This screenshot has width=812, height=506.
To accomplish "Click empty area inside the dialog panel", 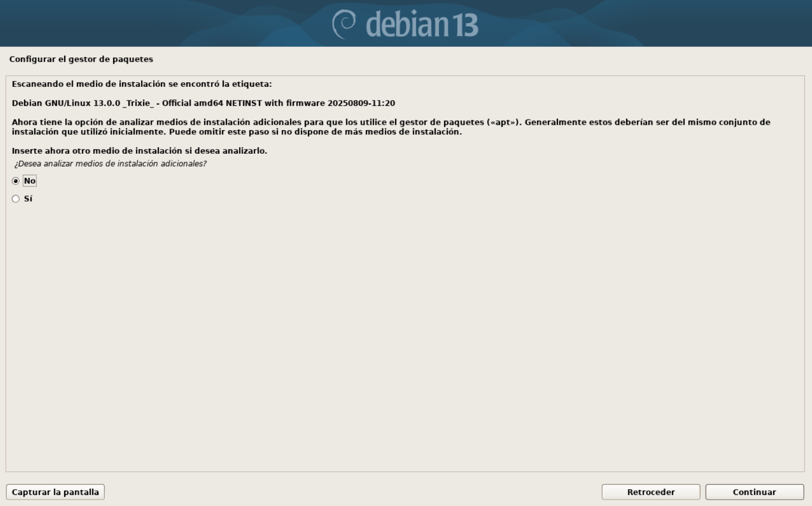I will pyautogui.click(x=405, y=337).
